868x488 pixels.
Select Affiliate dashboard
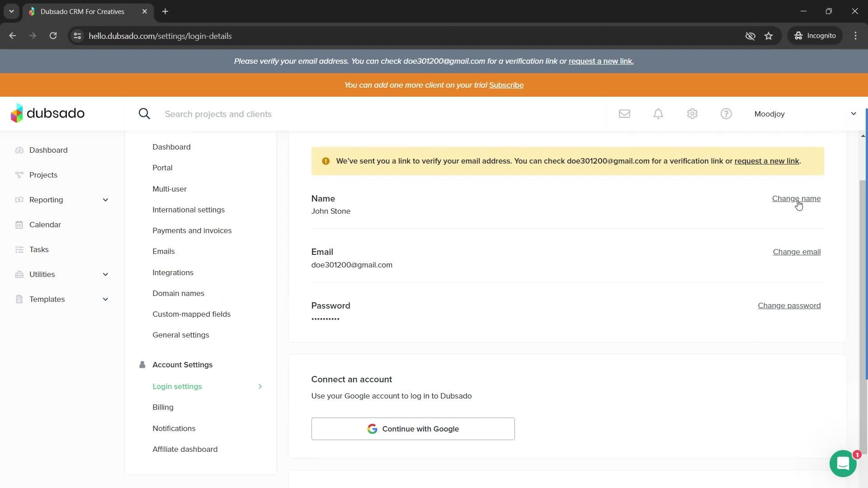pos(185,449)
